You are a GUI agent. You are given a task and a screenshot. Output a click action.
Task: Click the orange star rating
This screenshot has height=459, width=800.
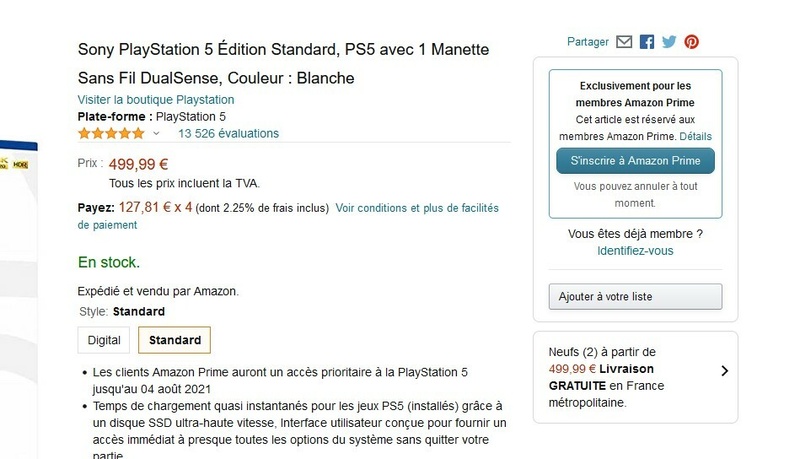[x=110, y=133]
